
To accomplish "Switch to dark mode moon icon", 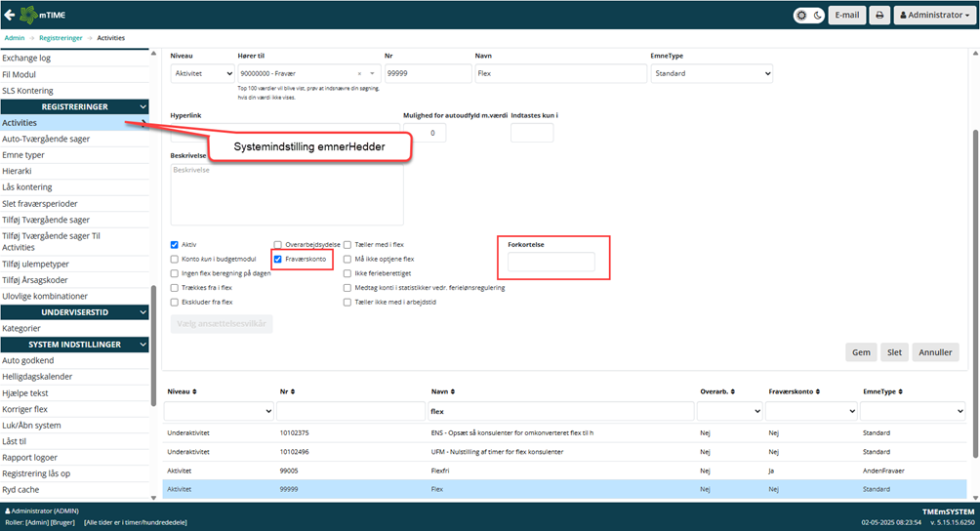I will (x=816, y=16).
